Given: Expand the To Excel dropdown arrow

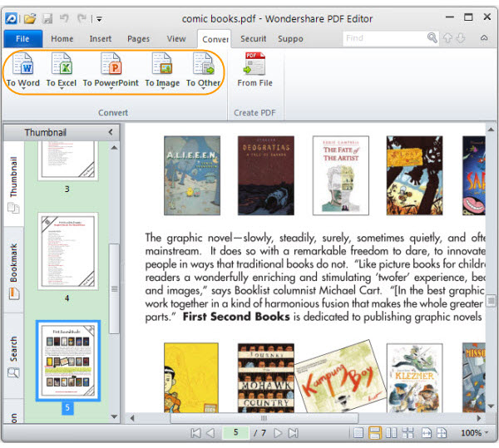Looking at the screenshot, I should [x=62, y=89].
